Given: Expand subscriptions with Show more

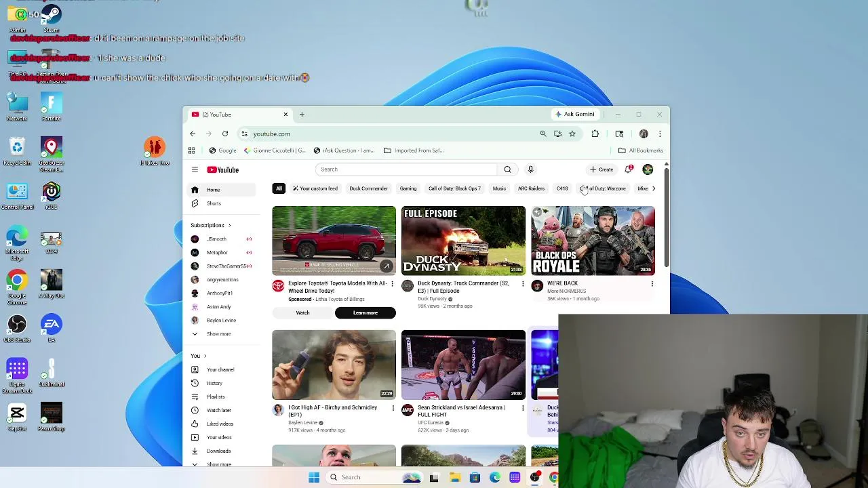Looking at the screenshot, I should pyautogui.click(x=222, y=334).
